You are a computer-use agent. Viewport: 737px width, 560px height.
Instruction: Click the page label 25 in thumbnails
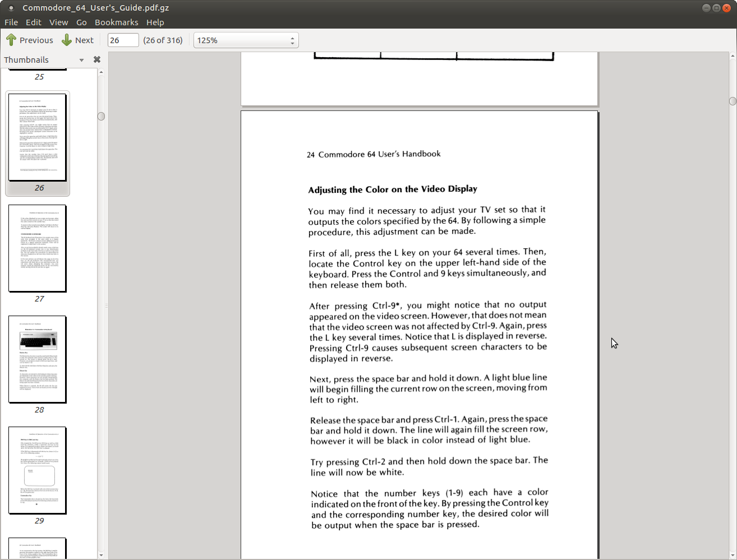tap(39, 77)
